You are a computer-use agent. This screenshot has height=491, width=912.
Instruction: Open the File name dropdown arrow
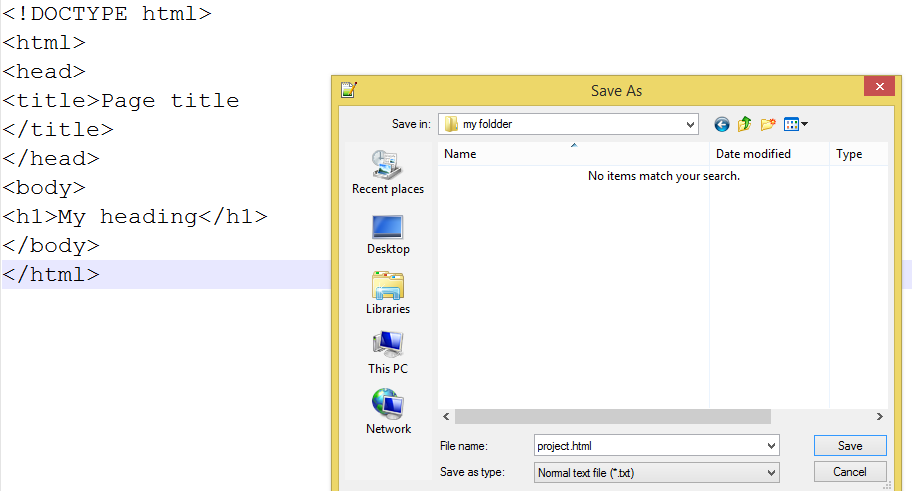point(770,446)
